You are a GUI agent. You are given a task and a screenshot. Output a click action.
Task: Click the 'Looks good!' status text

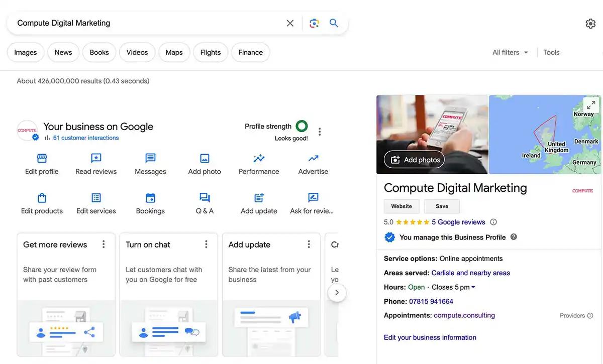291,139
